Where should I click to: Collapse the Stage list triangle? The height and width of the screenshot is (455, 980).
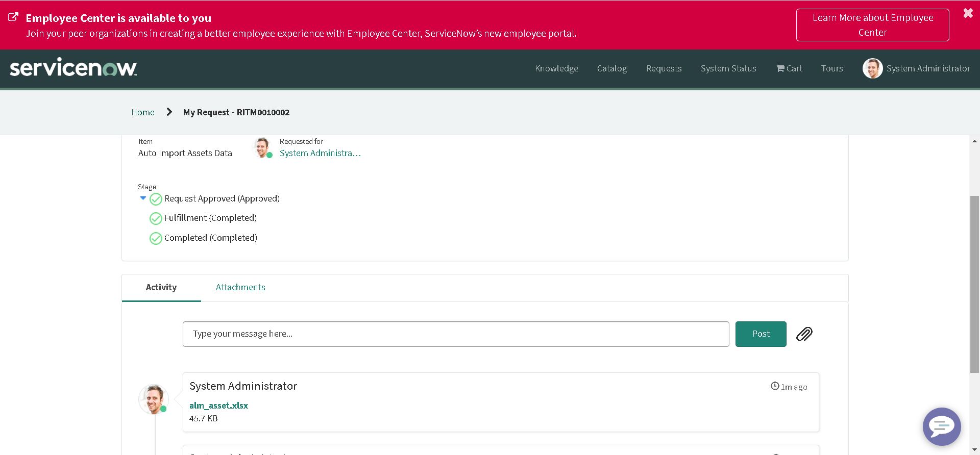click(143, 198)
